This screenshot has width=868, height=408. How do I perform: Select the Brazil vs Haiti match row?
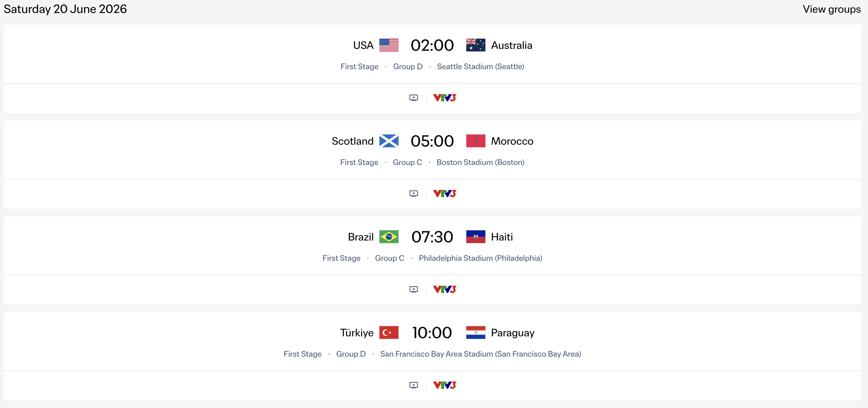432,237
